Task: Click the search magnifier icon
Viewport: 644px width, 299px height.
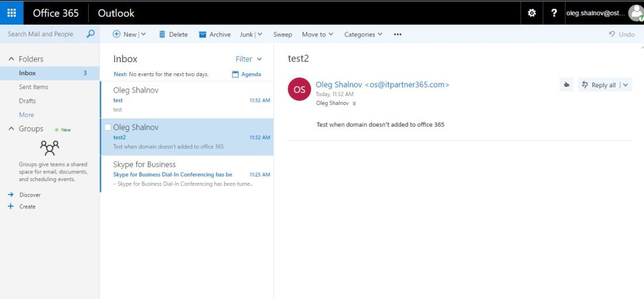Action: [x=90, y=34]
